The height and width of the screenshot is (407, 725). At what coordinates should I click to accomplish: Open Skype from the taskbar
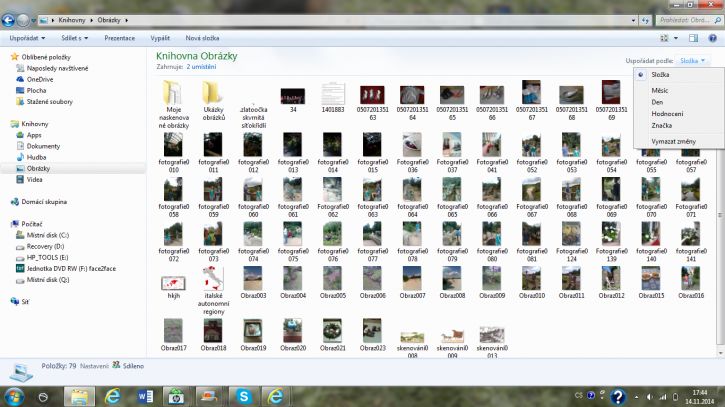point(244,397)
